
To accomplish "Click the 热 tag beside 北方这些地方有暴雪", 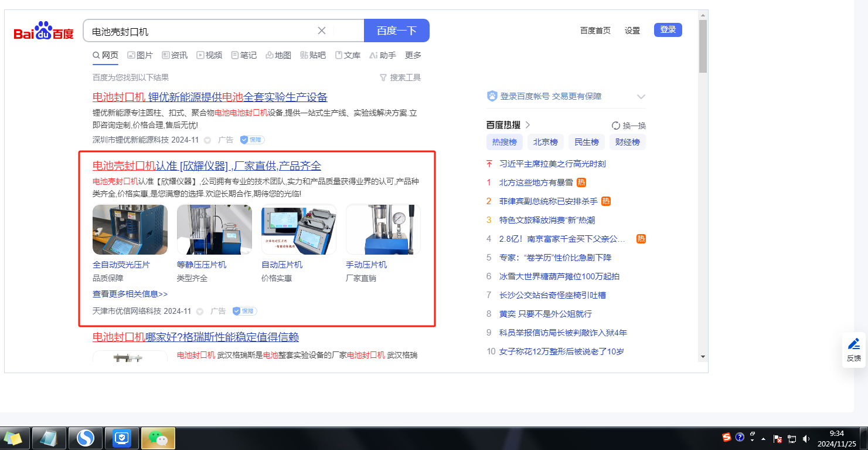I will click(581, 182).
